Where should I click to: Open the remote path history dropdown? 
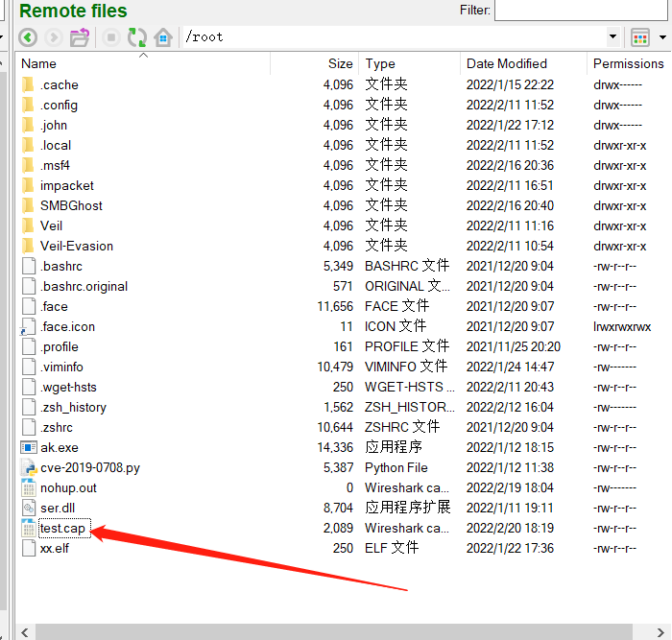pyautogui.click(x=612, y=36)
